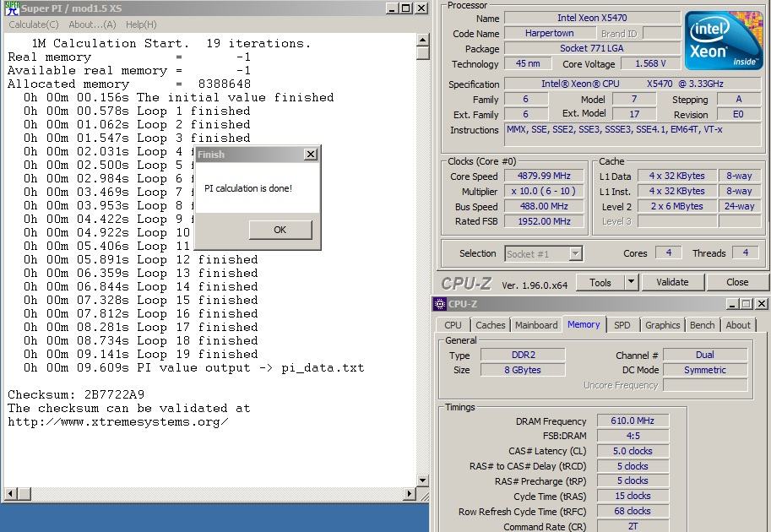
Task: Click the Instructions field listing MMX, SSE
Action: coord(633,135)
